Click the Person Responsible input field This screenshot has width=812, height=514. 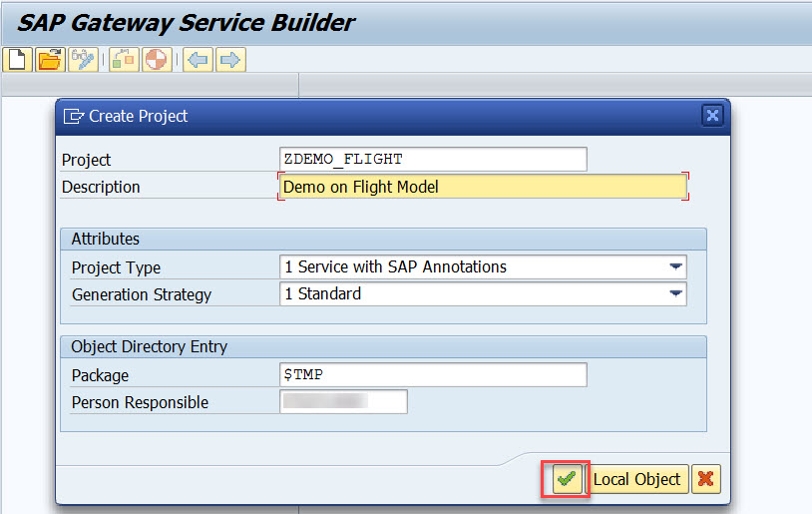pos(344,401)
